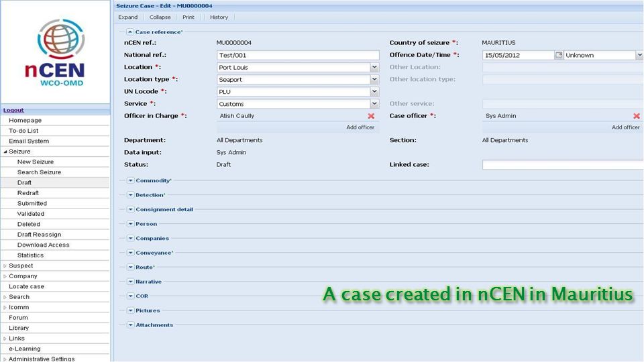The width and height of the screenshot is (644, 362).
Task: Click the National ref. field Test/001
Action: tap(298, 55)
